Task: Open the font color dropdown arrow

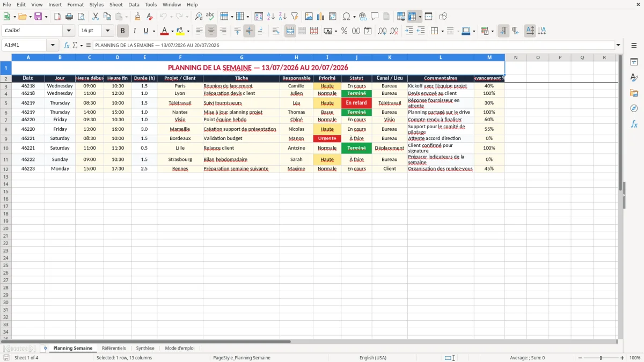Action: tap(172, 31)
